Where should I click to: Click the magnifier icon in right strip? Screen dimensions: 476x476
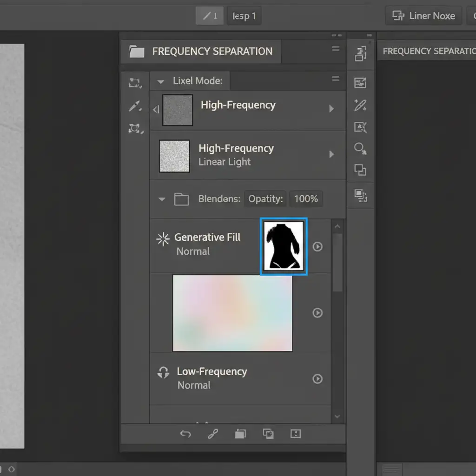360,149
